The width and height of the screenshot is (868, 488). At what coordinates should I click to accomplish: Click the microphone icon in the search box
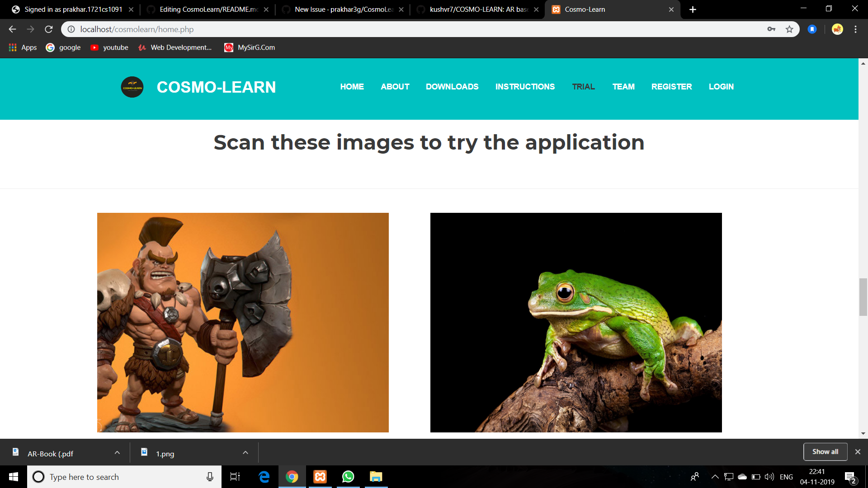tap(210, 477)
